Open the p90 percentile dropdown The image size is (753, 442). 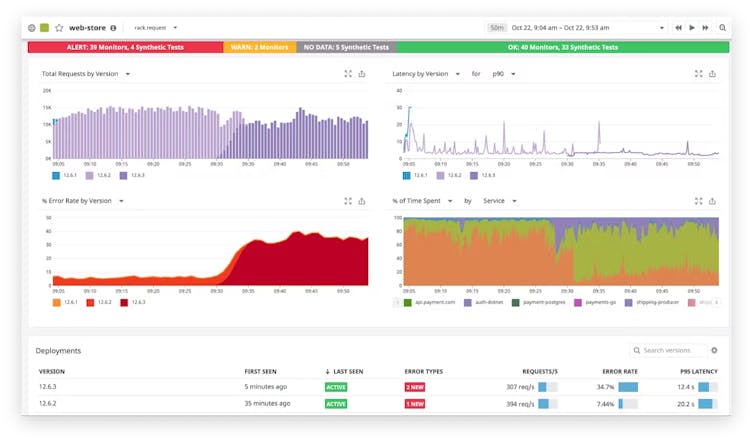[x=501, y=73]
